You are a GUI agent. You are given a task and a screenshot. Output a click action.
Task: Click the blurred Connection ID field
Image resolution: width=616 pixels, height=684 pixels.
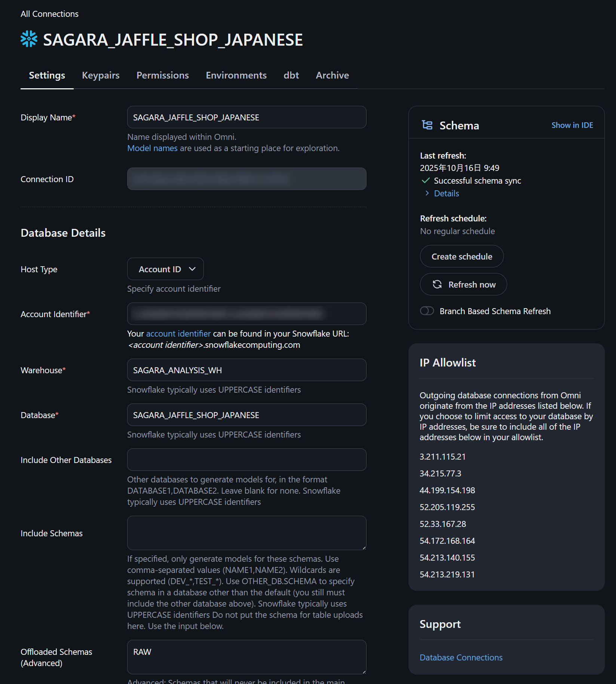[x=247, y=179]
